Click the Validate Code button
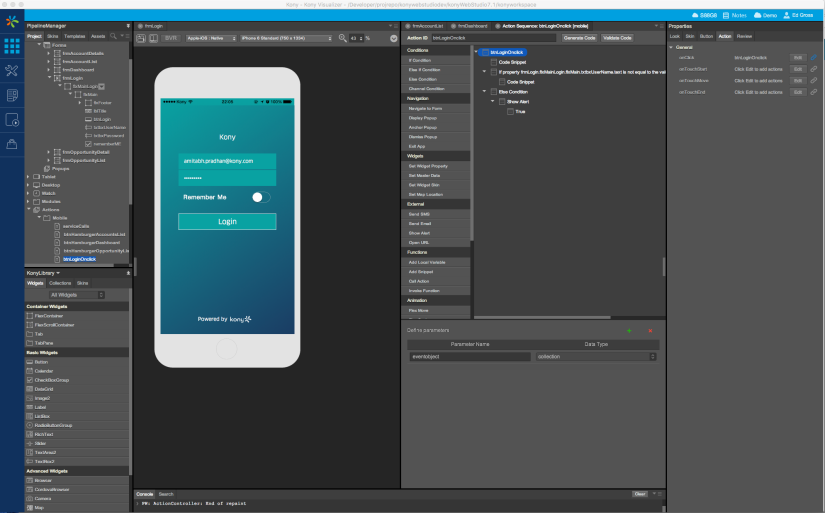The height and width of the screenshot is (513, 825). tap(617, 38)
